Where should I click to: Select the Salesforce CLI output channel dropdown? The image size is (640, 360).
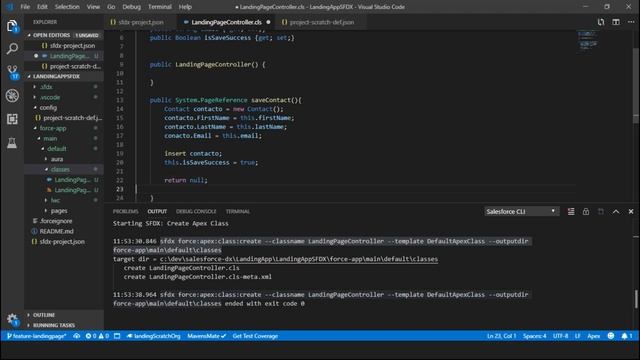click(521, 211)
